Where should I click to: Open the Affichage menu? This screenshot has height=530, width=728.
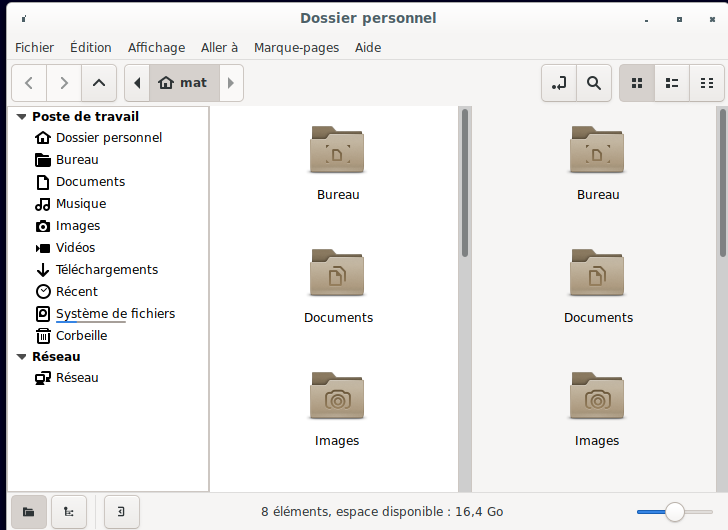click(x=156, y=47)
